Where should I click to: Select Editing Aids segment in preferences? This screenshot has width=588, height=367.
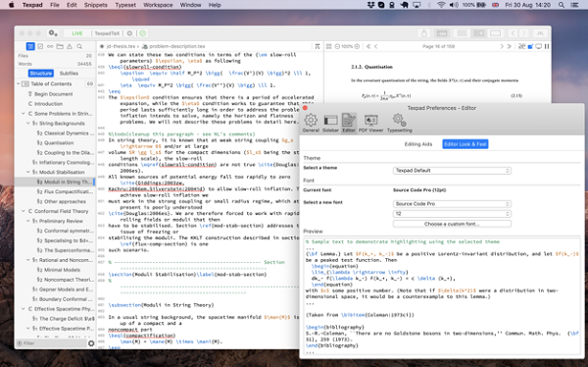tap(418, 144)
